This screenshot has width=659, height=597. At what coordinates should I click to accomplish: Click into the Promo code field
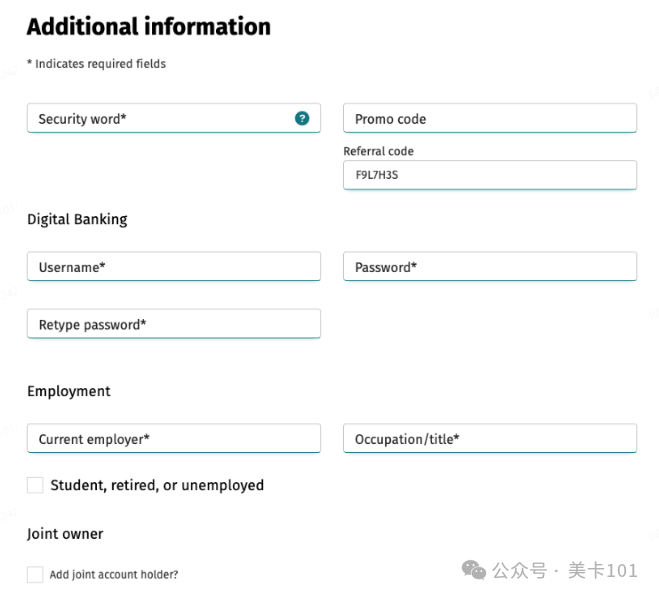pos(489,119)
